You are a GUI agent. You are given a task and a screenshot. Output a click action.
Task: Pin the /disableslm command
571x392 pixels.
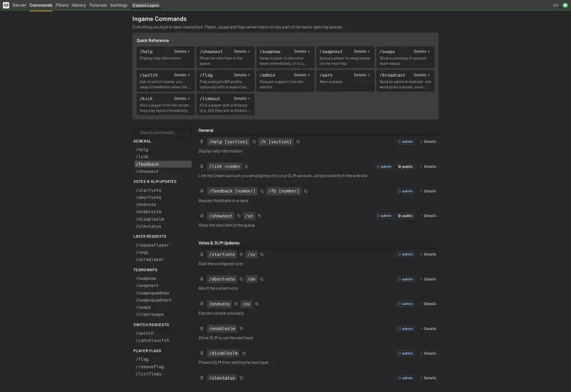click(201, 353)
